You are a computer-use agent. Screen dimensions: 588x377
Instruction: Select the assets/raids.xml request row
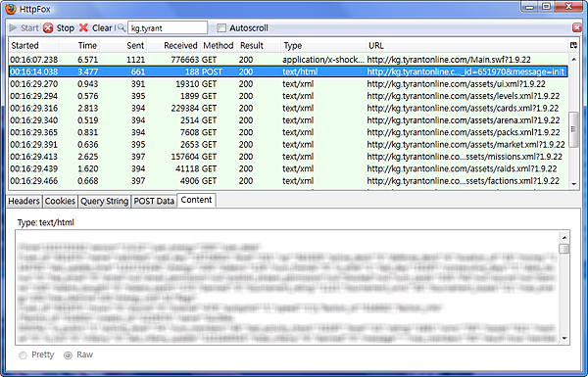(288, 168)
